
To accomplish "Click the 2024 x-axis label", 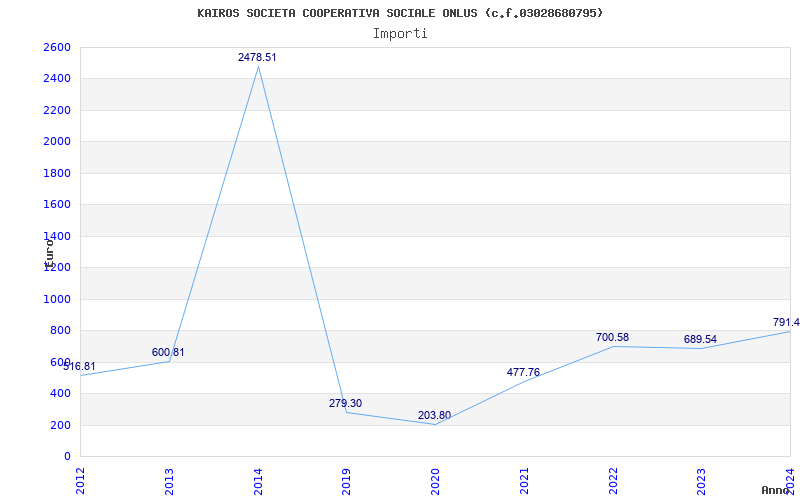I will [790, 481].
